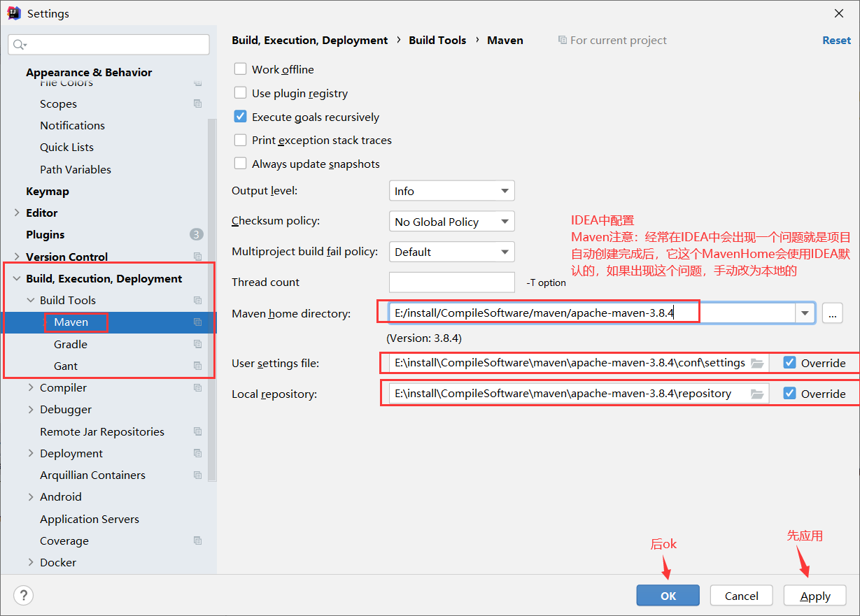Click folder icon in Local repository field
Screen dimensions: 860x616
pos(757,394)
